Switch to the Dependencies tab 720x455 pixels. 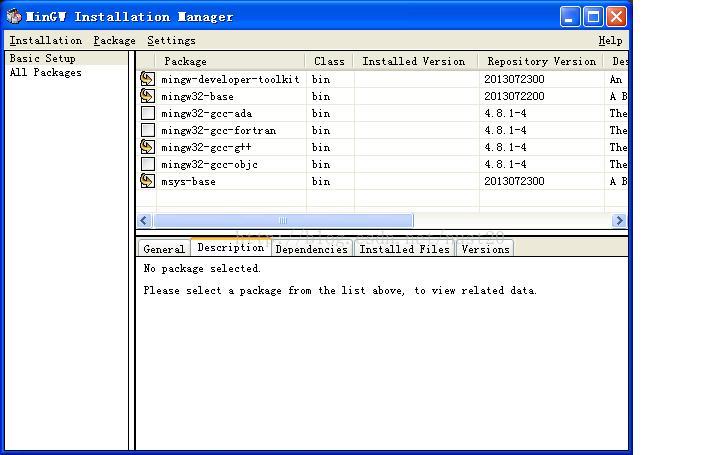pyautogui.click(x=312, y=249)
